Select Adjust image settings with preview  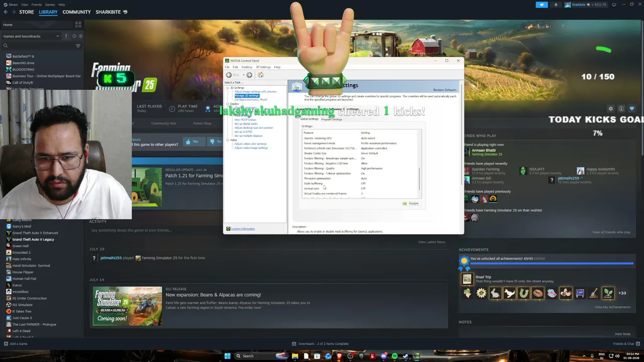pos(256,92)
